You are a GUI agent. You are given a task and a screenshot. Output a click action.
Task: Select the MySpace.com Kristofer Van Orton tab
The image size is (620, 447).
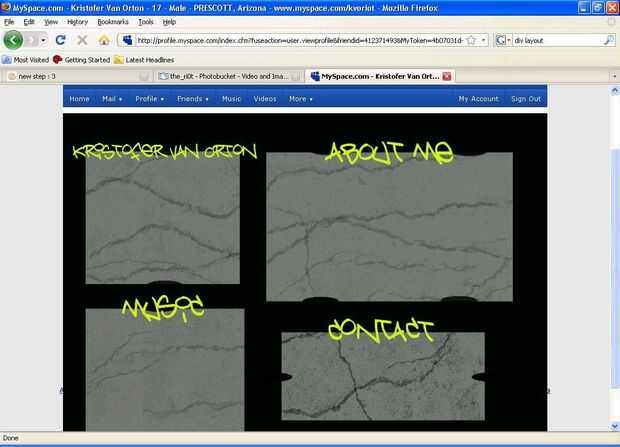380,76
